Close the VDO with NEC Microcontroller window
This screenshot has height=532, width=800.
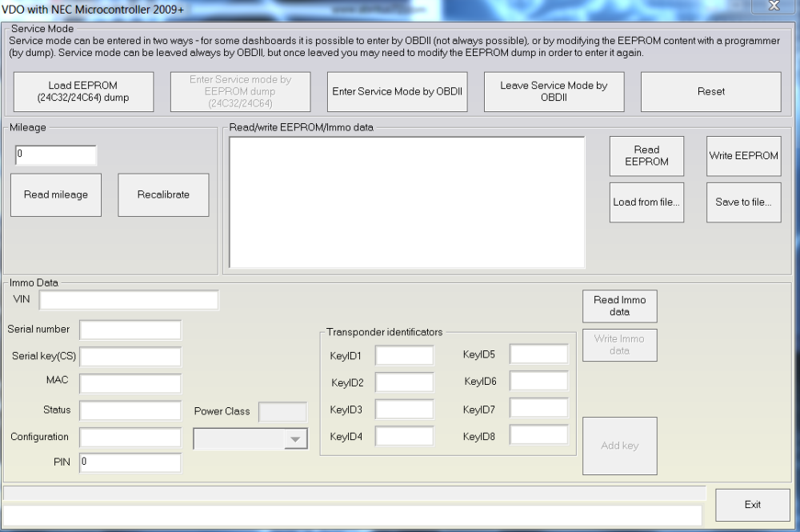click(x=774, y=6)
